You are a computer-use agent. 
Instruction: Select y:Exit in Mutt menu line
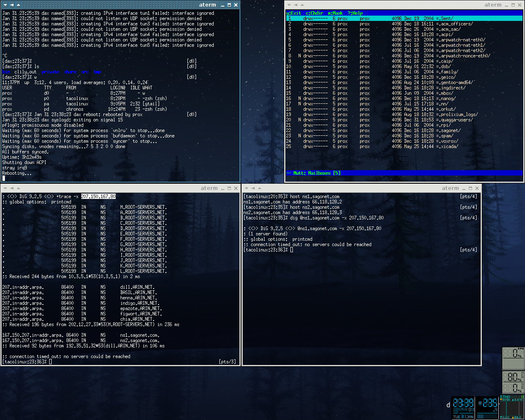point(294,13)
